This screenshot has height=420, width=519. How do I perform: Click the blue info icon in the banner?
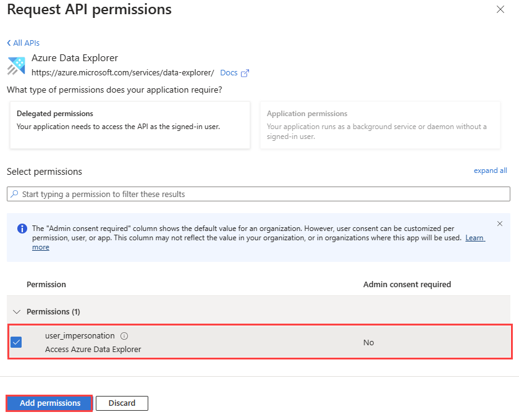pos(22,228)
